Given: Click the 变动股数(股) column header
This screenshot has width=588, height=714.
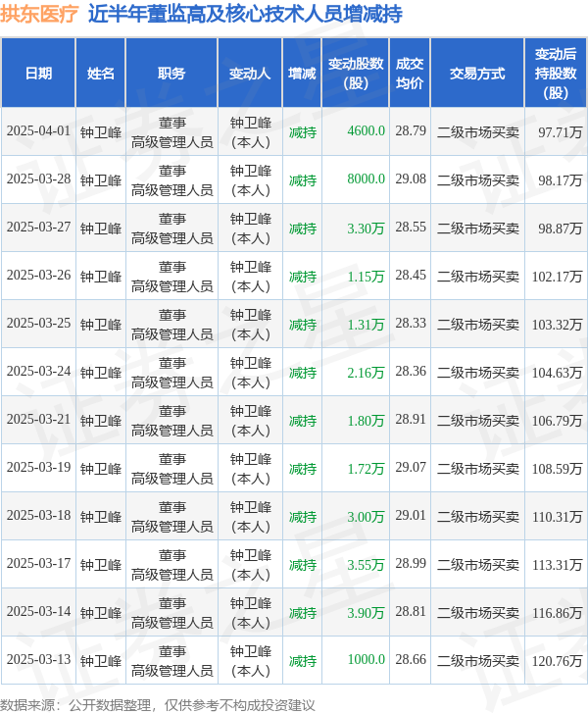Looking at the screenshot, I should 356,73.
